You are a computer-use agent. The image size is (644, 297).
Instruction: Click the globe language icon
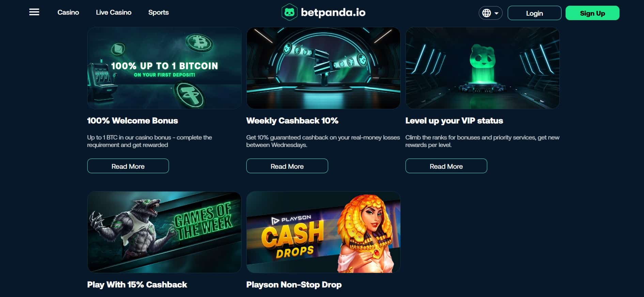(x=487, y=13)
